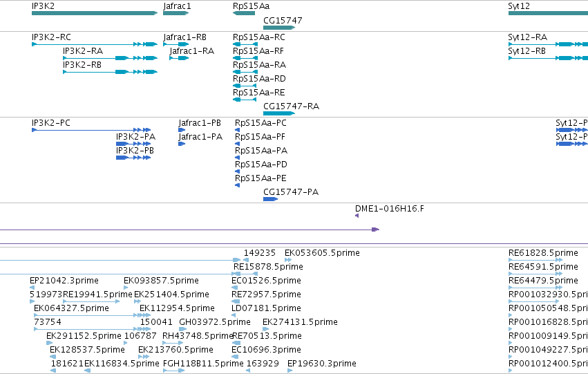Select protein RpS15Aa-PE
This screenshot has width=588, height=374.
click(238, 185)
